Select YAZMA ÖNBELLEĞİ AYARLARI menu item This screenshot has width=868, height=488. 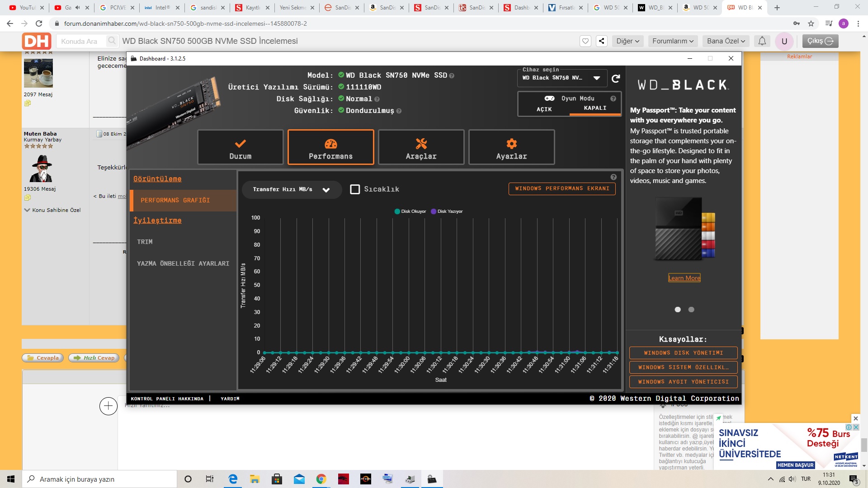[x=183, y=263]
